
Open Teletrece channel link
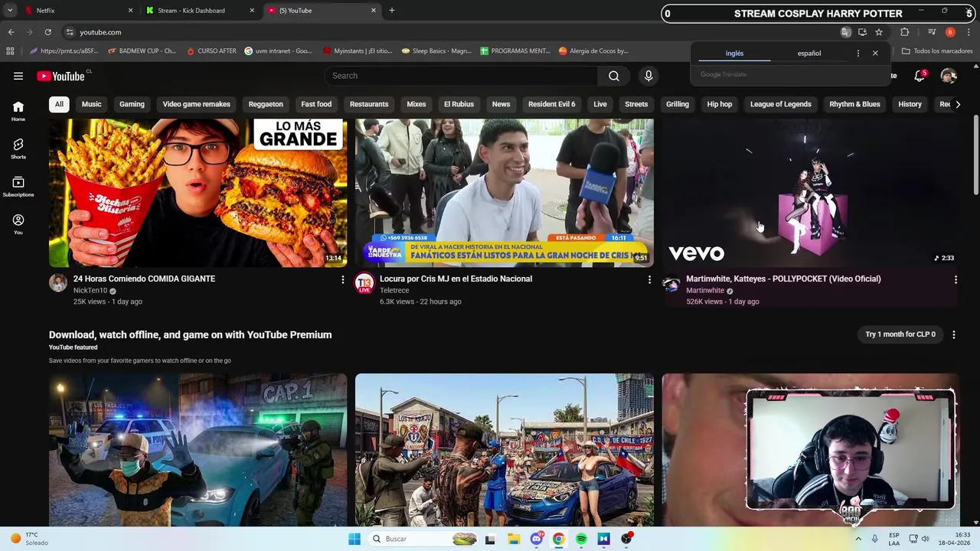click(394, 291)
